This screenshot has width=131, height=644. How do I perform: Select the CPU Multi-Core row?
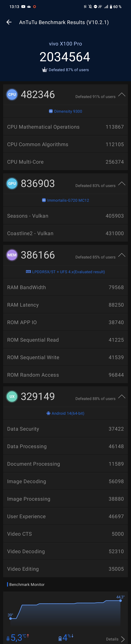(x=65, y=162)
